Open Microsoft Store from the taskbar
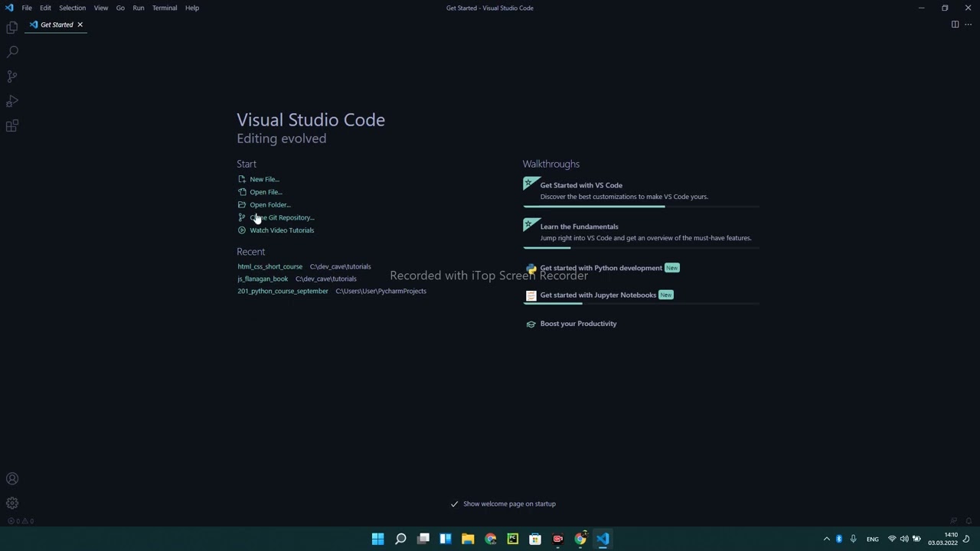Viewport: 980px width, 551px height. [535, 539]
